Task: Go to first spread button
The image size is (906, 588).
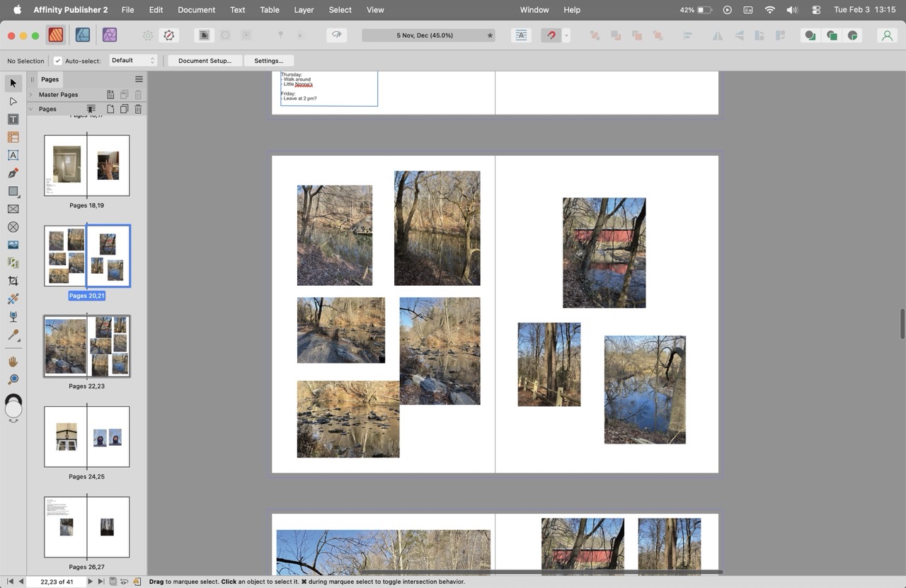Action: click(10, 582)
